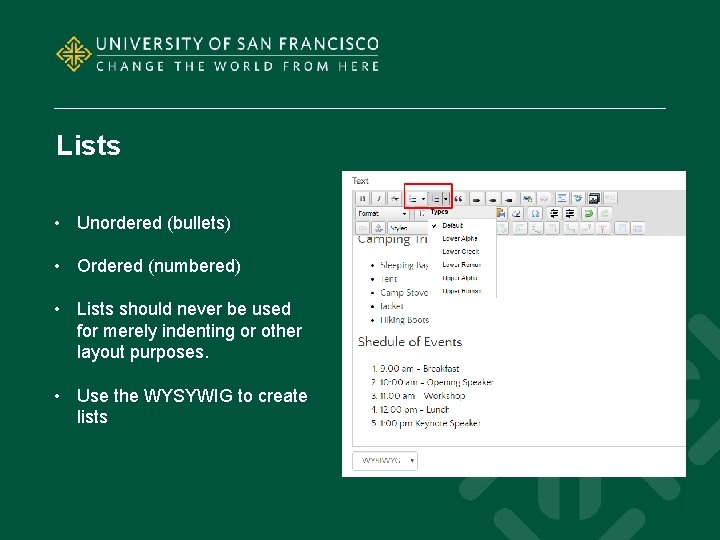This screenshot has height=540, width=720.
Task: Undo with green arrow icon
Action: point(589,214)
